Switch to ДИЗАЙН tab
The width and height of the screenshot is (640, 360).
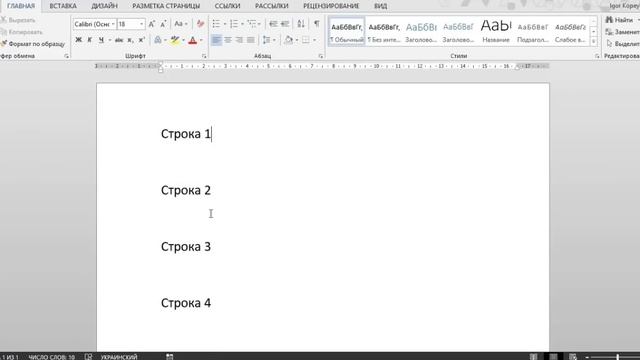click(104, 6)
